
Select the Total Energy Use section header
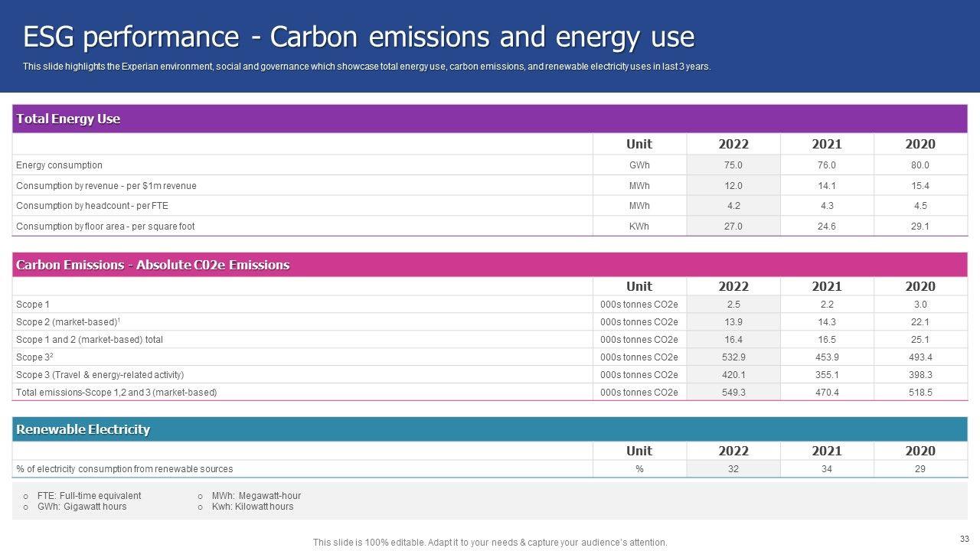(x=68, y=119)
